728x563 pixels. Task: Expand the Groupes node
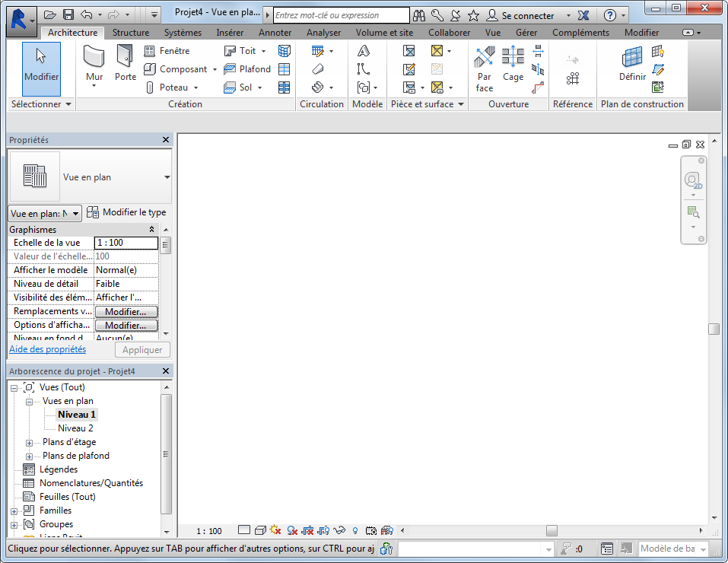14,526
